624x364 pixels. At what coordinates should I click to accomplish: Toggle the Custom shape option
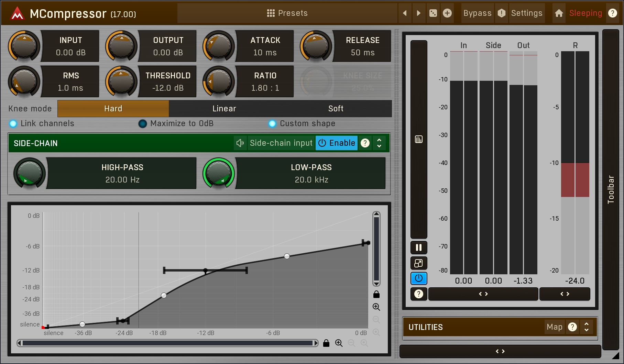click(272, 124)
